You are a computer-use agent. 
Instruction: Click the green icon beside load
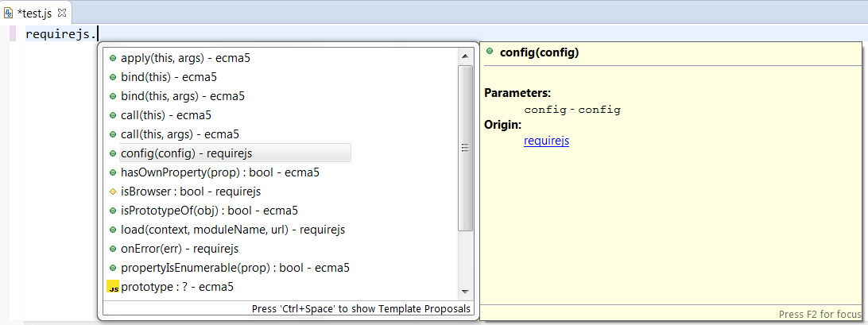point(112,230)
